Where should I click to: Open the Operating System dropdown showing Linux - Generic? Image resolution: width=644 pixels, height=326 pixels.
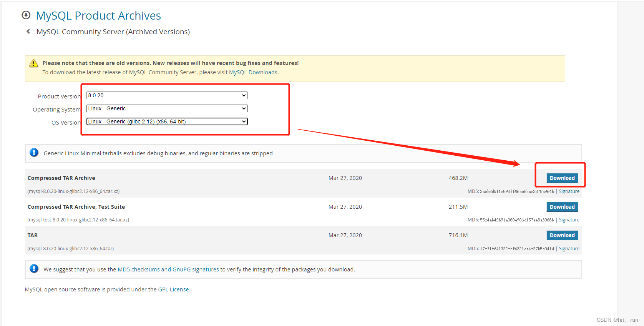(x=167, y=108)
